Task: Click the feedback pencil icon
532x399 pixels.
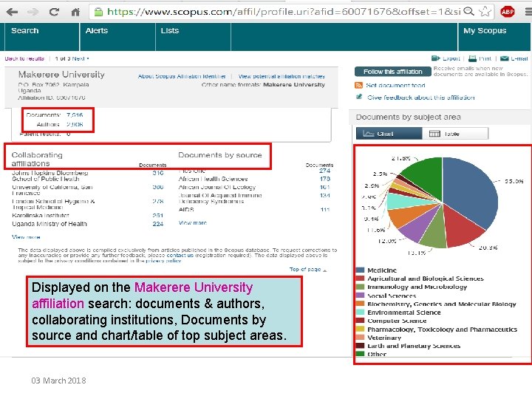Action: 359,97
